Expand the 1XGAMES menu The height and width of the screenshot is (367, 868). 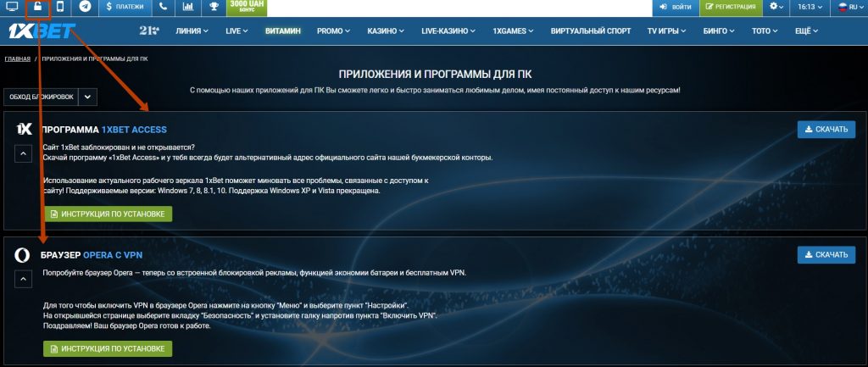click(x=513, y=31)
